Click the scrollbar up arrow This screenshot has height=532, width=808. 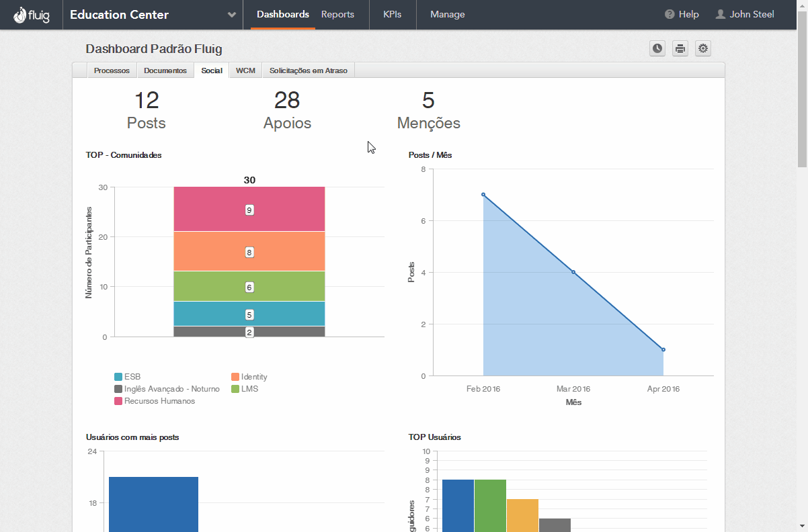tap(802, 5)
